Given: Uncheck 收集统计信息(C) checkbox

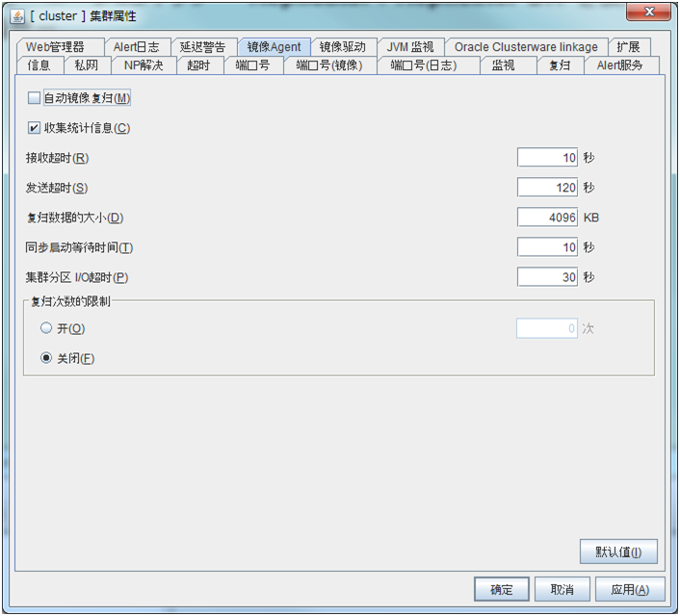Looking at the screenshot, I should click(x=34, y=128).
